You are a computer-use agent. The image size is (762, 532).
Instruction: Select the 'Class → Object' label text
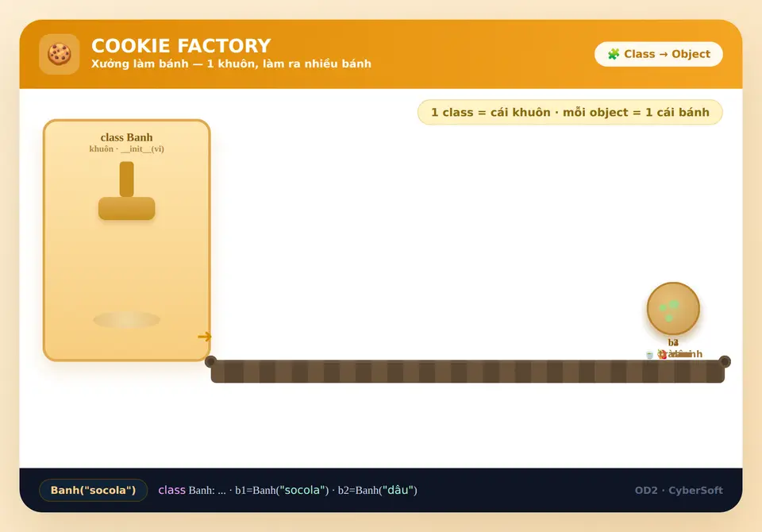[667, 54]
